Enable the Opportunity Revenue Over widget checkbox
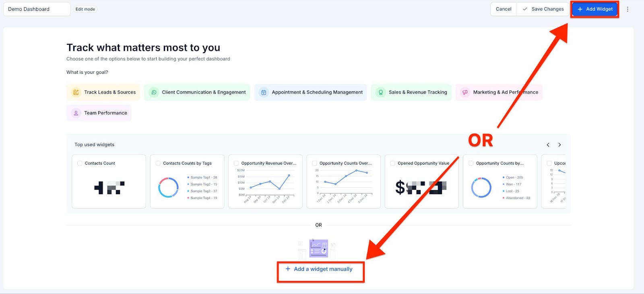This screenshot has height=294, width=644. 236,163
